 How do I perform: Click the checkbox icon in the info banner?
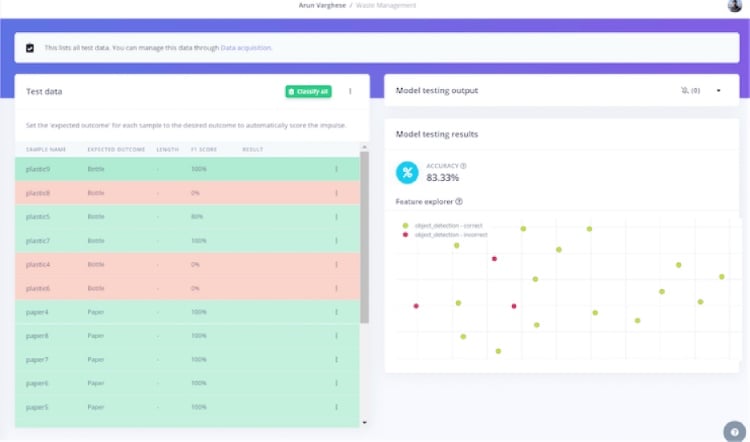(x=30, y=47)
